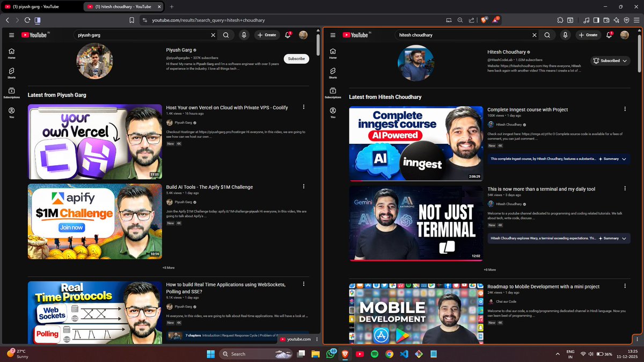Open Piyush Garg's round profile picture

(95, 61)
